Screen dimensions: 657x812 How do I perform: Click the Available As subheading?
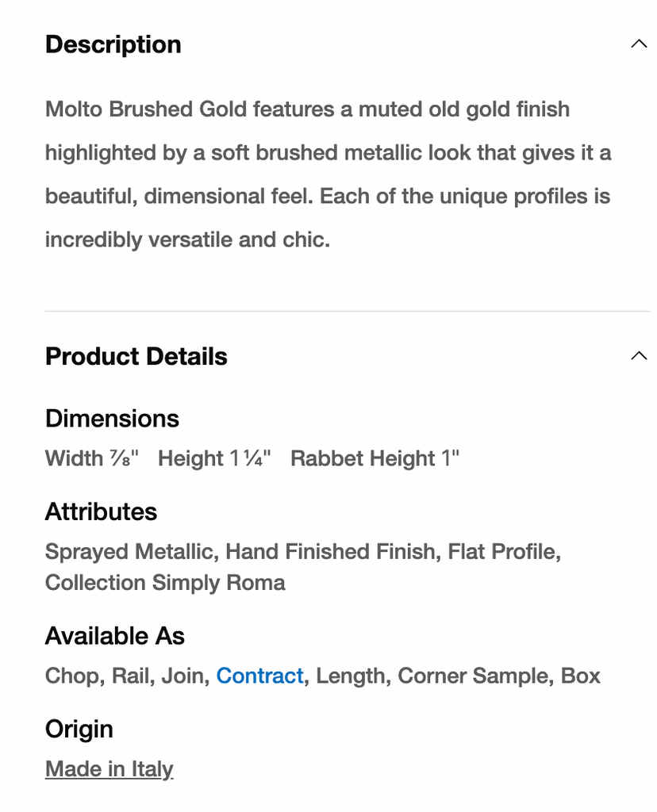click(x=114, y=635)
